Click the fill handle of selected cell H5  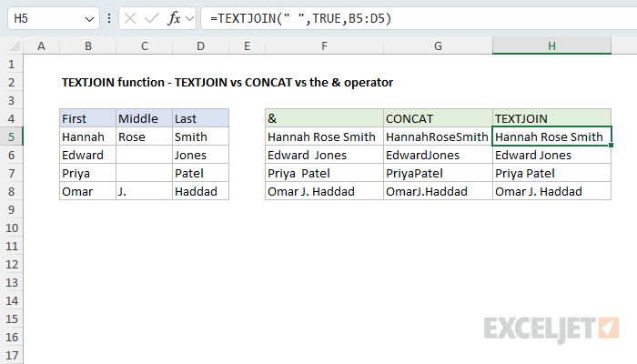click(x=611, y=145)
